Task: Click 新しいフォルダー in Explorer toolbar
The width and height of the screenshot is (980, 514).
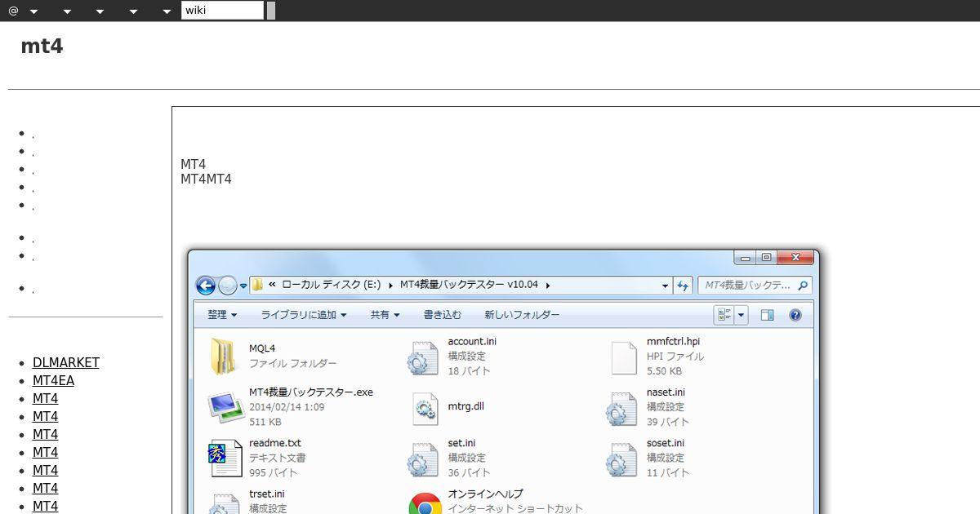Action: (522, 315)
